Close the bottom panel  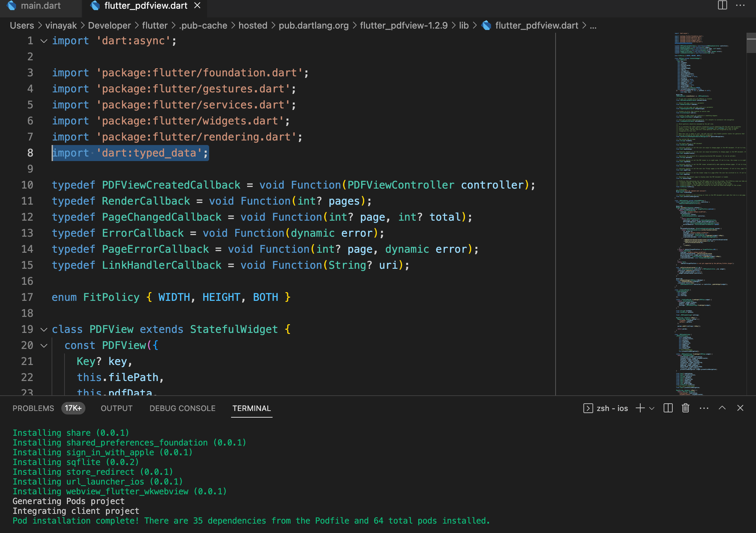[x=740, y=408]
